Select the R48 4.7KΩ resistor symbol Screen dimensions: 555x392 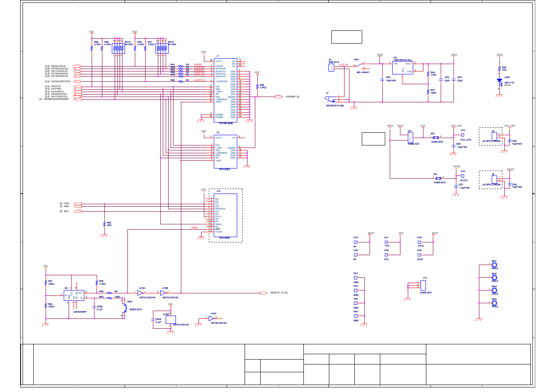92,48
